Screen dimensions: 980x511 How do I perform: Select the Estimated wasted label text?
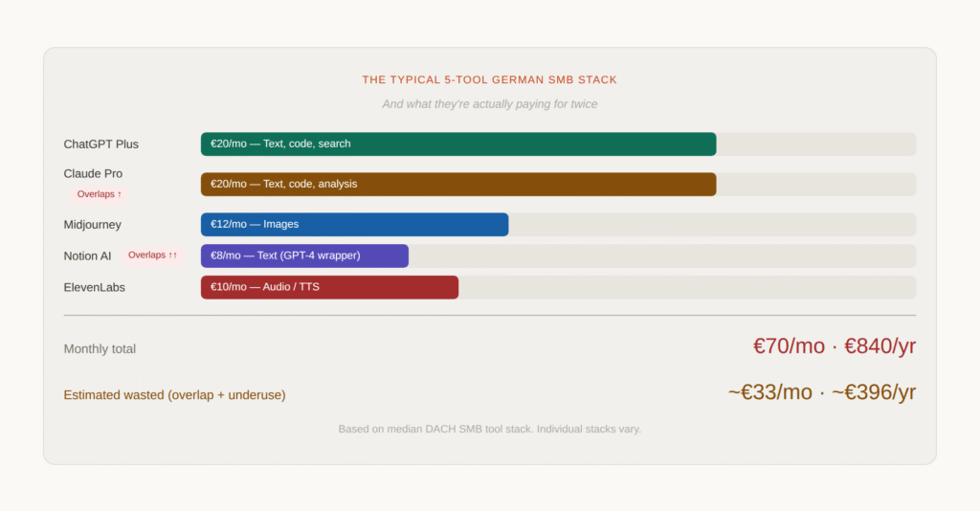click(174, 394)
